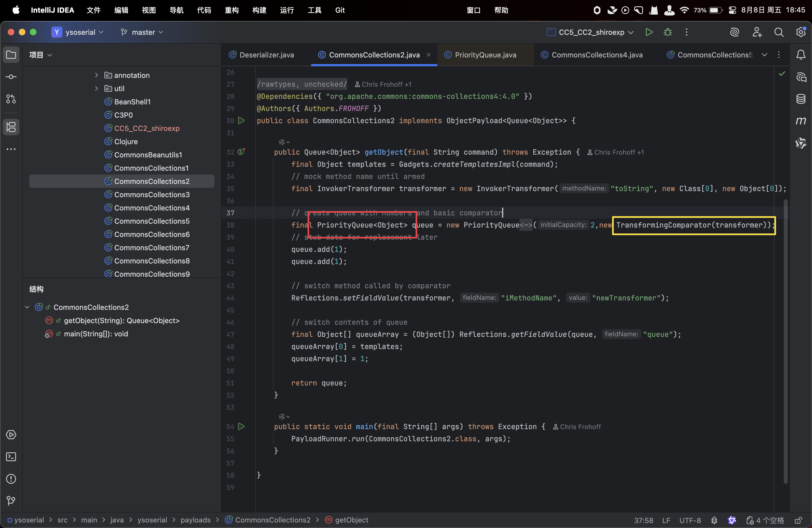Click the payloads breadcrumb in the navigation bar
Image resolution: width=812 pixels, height=528 pixels.
pyautogui.click(x=196, y=520)
